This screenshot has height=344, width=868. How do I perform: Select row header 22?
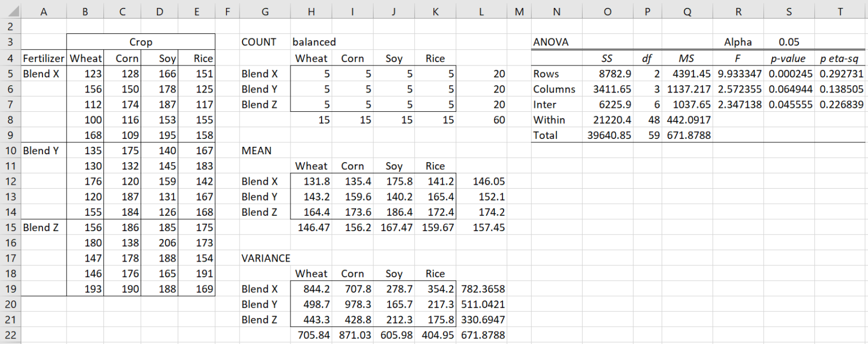click(10, 335)
